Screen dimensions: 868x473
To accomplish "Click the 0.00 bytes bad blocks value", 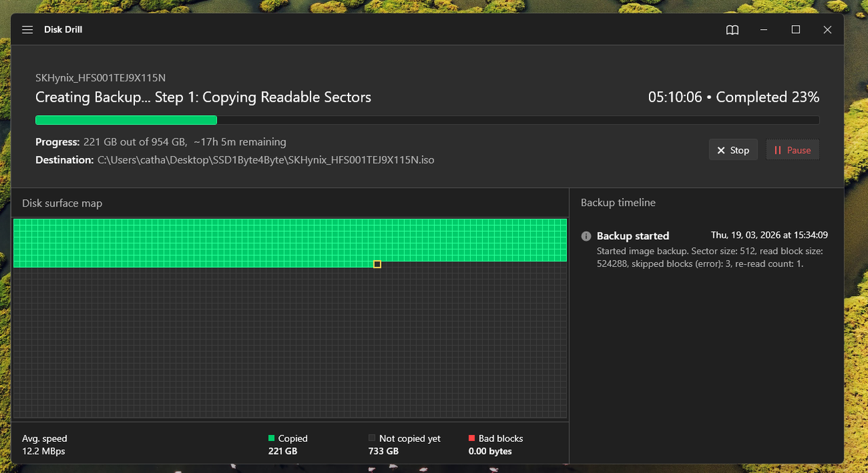I will [490, 451].
